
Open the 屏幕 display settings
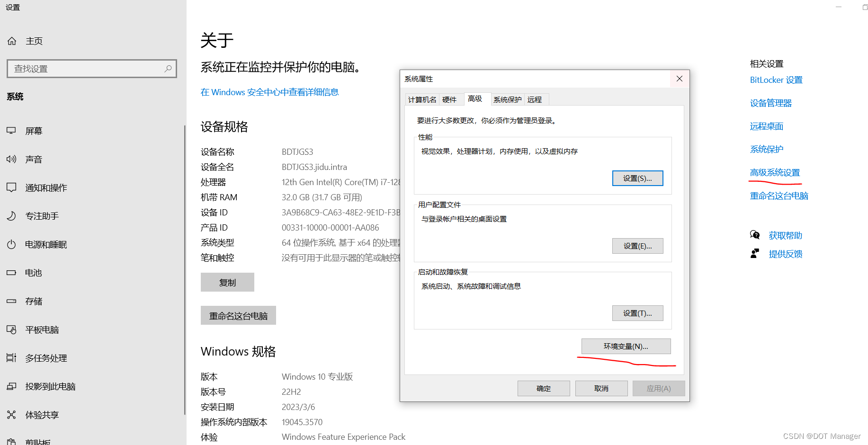tap(33, 131)
